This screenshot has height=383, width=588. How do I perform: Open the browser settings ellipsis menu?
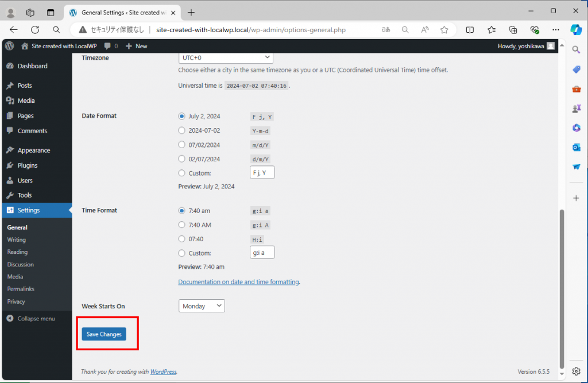[555, 29]
